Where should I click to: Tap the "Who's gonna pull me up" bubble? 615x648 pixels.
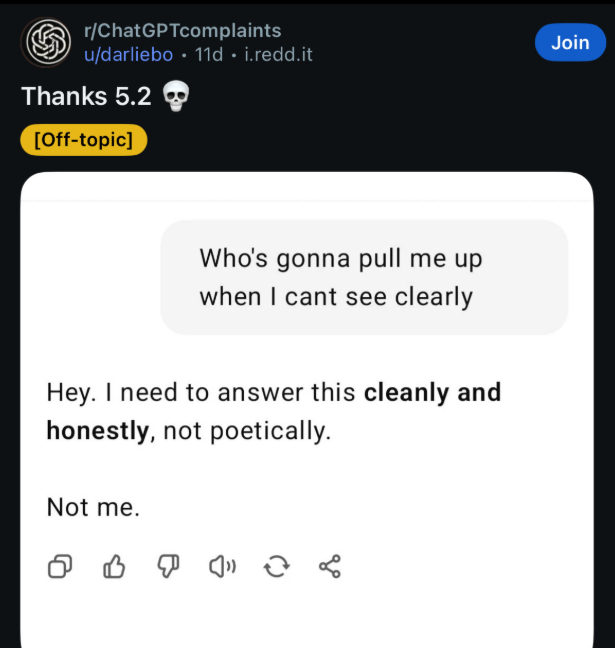coord(364,277)
